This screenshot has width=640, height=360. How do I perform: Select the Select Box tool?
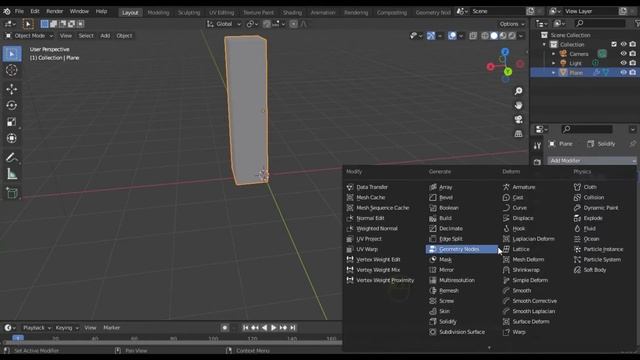click(x=12, y=54)
